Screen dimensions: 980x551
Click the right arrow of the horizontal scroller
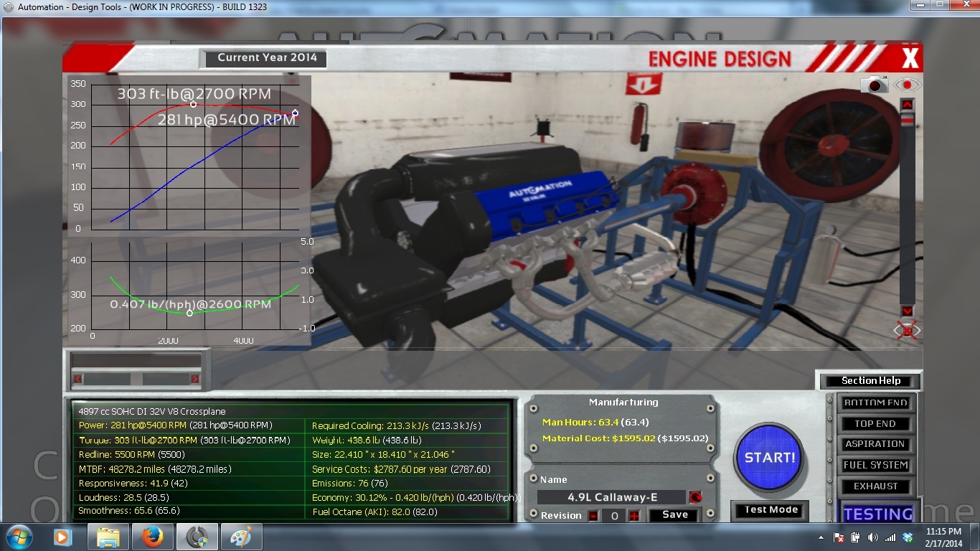click(194, 379)
